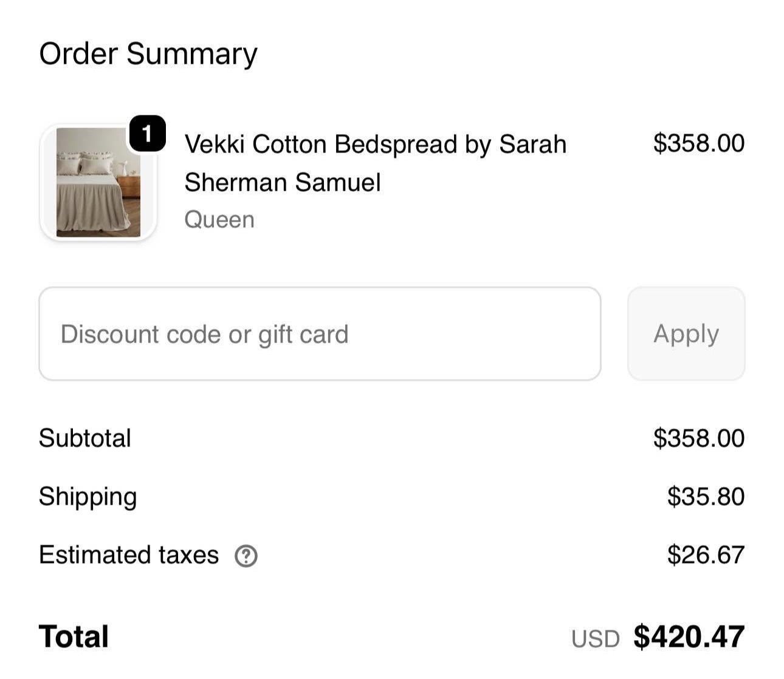Select the $35.80 shipping cost
This screenshot has width=784, height=679.
coord(706,496)
